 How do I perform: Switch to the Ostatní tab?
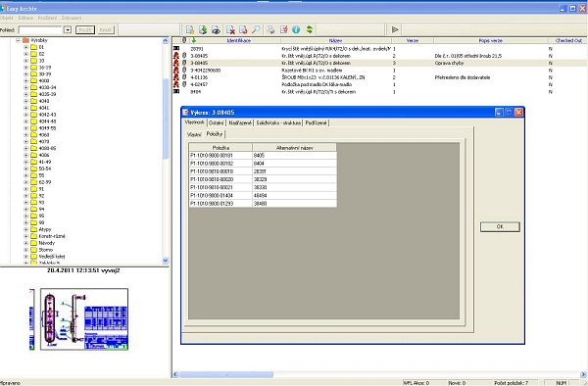[217, 122]
